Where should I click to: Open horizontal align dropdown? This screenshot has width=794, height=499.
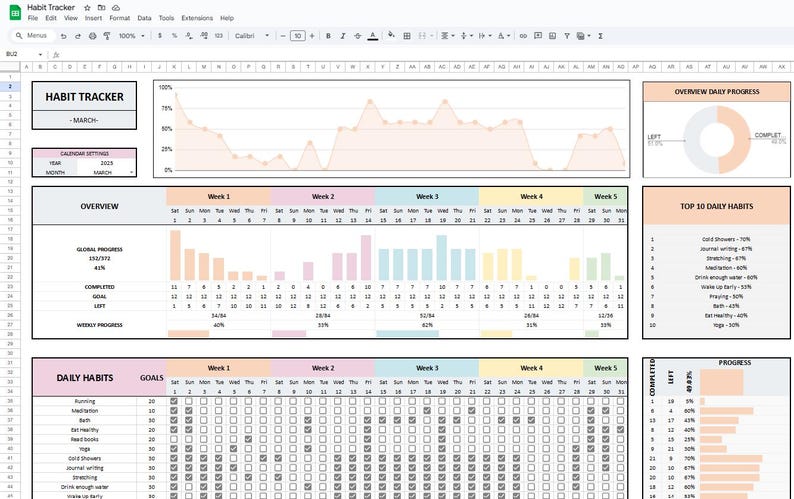tap(448, 36)
